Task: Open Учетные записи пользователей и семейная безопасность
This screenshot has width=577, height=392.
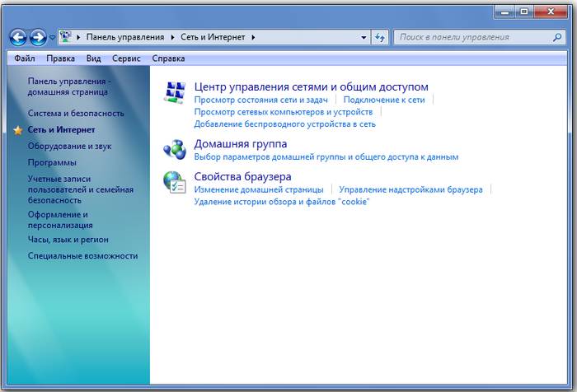Action: 81,189
